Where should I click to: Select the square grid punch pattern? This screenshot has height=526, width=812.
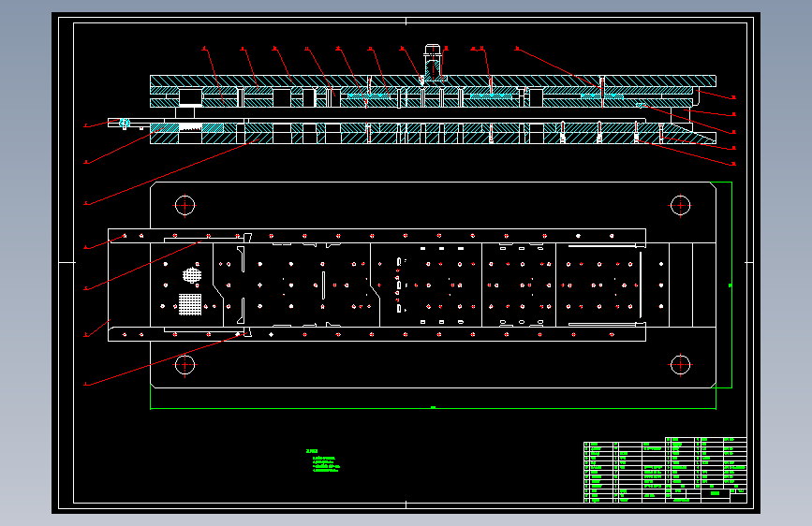[190, 304]
